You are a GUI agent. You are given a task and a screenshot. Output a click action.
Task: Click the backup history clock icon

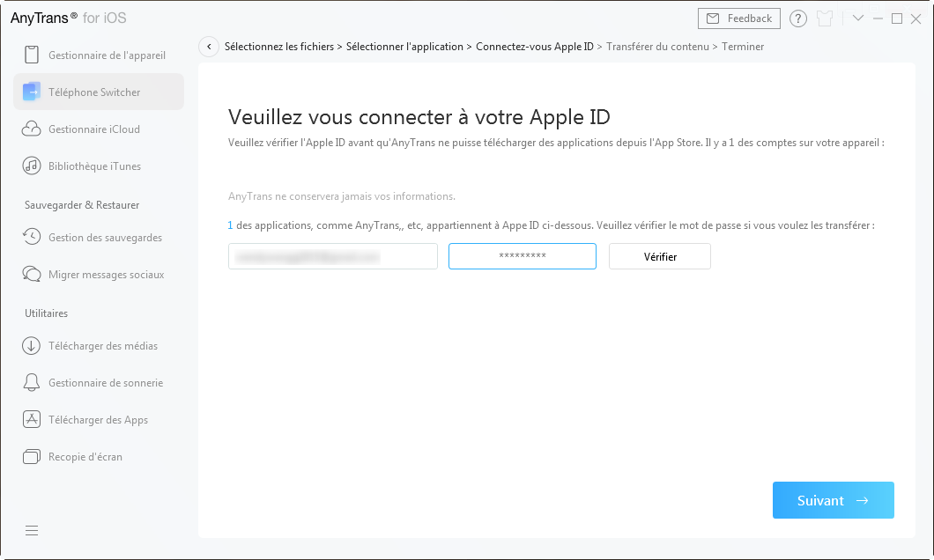32,237
